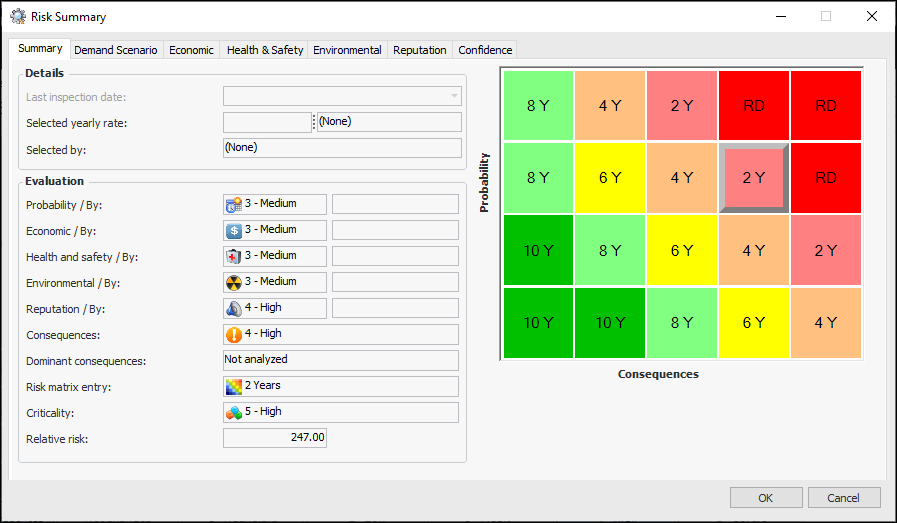Click the Selected yearly rate numeric field
Screen dimensions: 897x523
click(267, 122)
